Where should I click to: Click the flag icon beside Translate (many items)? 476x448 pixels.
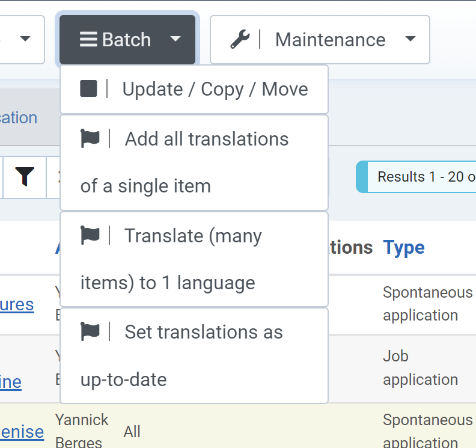90,235
